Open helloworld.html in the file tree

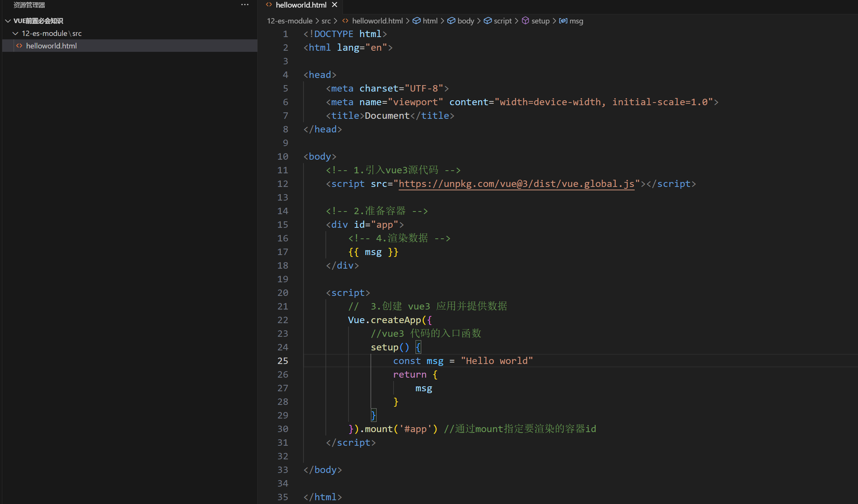[x=51, y=46]
